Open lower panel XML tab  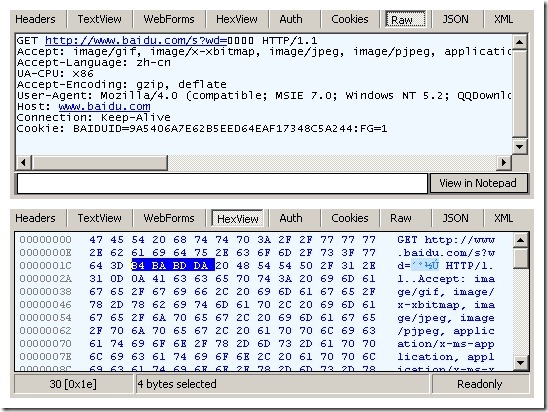click(x=504, y=218)
